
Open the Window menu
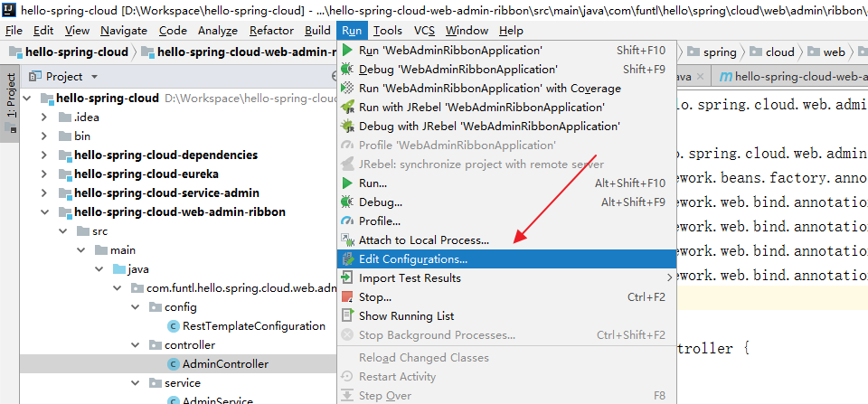click(x=467, y=31)
